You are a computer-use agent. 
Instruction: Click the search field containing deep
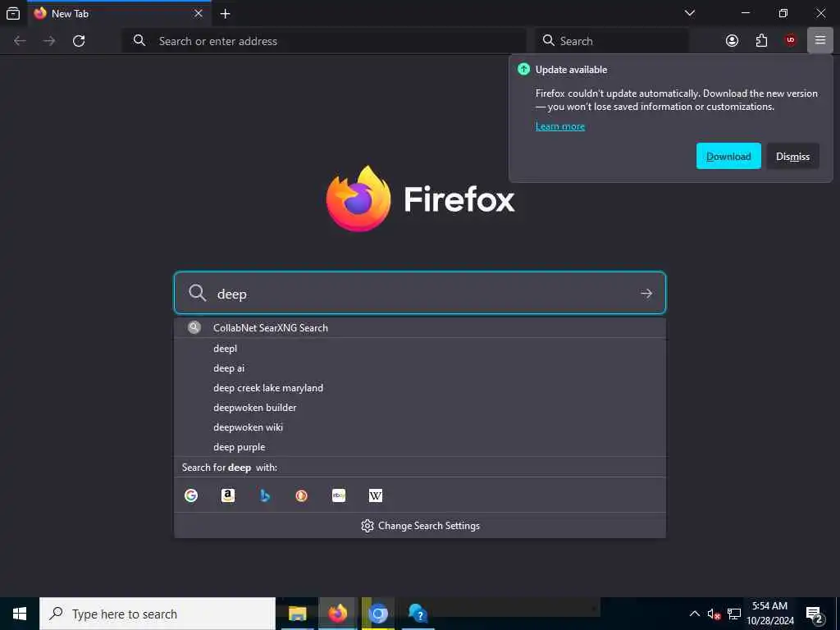(420, 293)
